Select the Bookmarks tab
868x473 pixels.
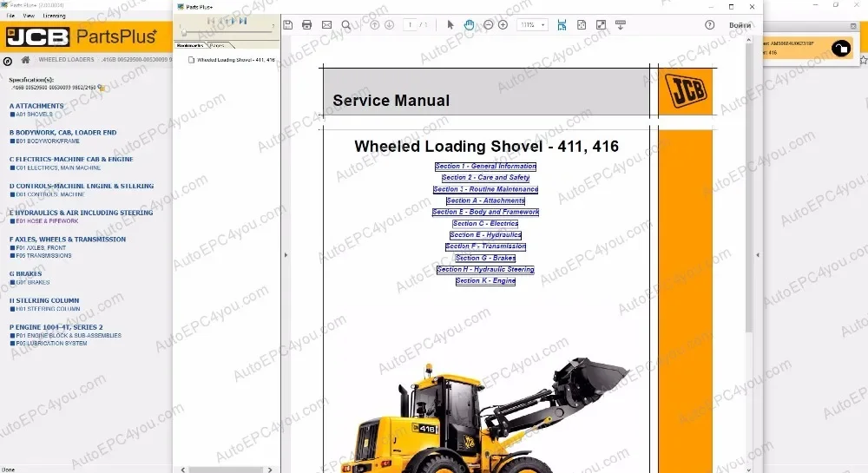pyautogui.click(x=190, y=45)
